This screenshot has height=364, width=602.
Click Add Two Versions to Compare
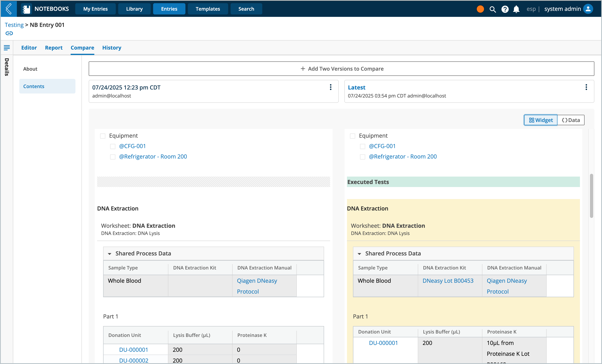(x=341, y=69)
